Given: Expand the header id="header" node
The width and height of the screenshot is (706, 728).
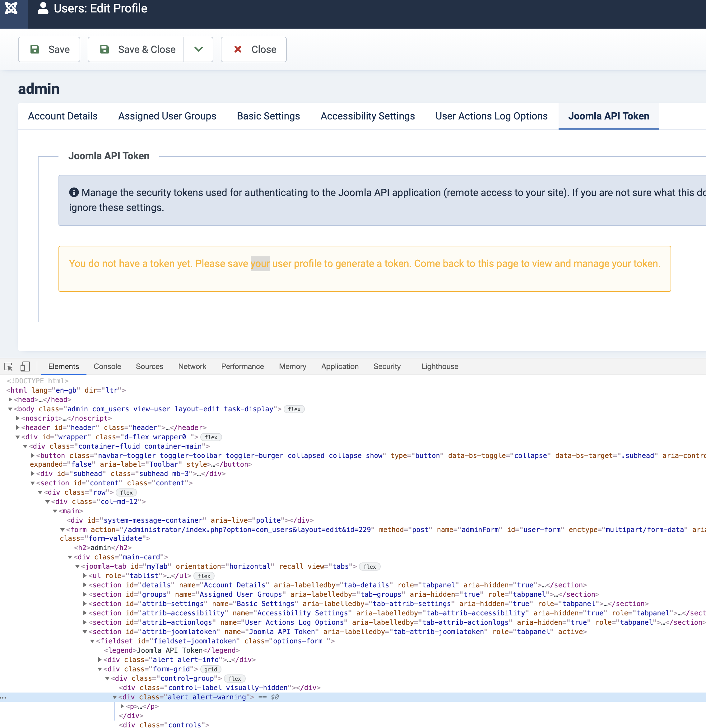Looking at the screenshot, I should coord(18,427).
